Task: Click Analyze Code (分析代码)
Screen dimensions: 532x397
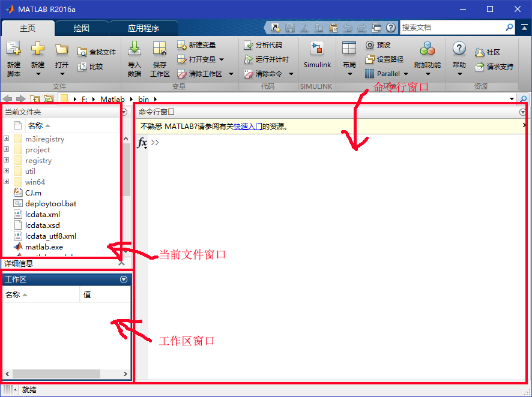Action: [263, 45]
